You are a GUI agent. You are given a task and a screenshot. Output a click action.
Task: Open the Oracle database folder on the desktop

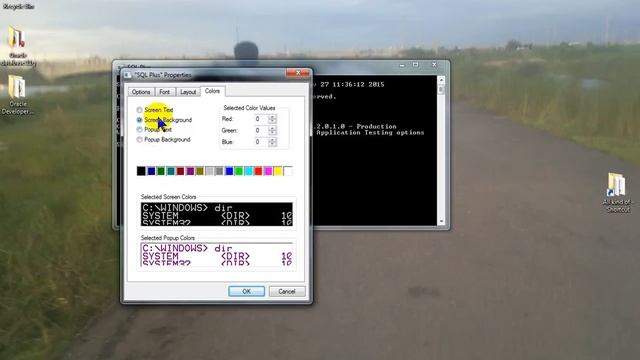(x=17, y=47)
